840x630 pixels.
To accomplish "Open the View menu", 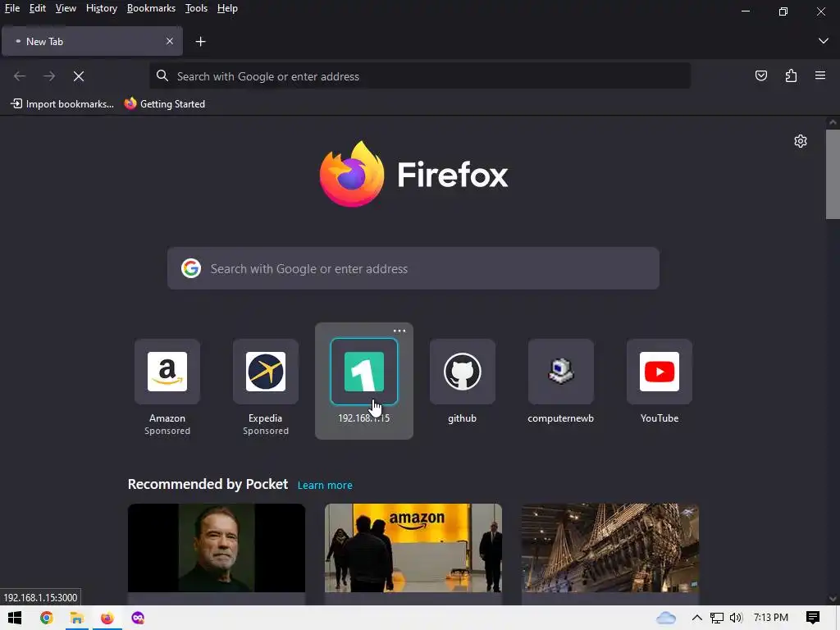I will tap(66, 8).
